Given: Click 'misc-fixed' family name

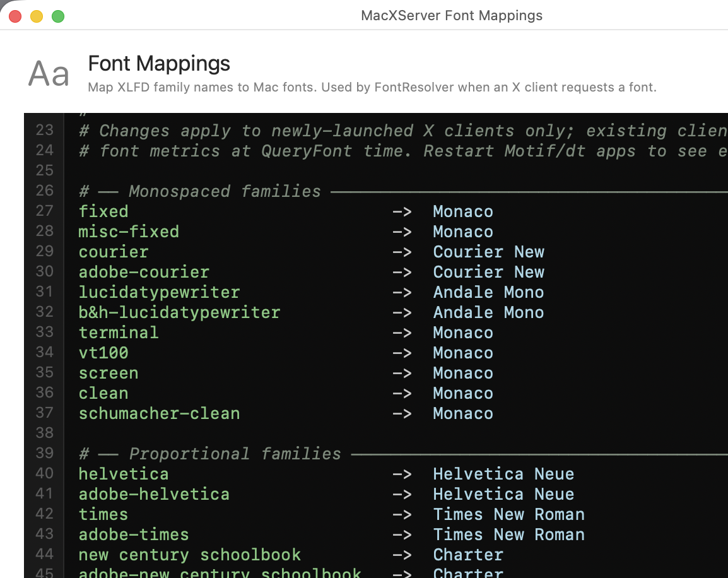Looking at the screenshot, I should click(x=129, y=232).
